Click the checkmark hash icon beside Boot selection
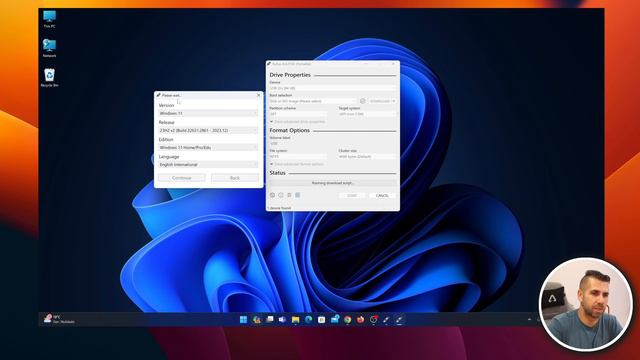 (x=362, y=101)
